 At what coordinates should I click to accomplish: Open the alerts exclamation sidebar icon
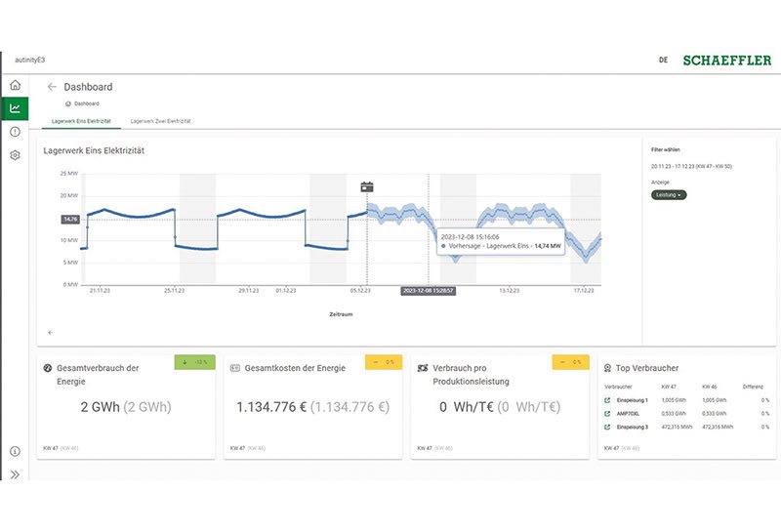tap(15, 132)
